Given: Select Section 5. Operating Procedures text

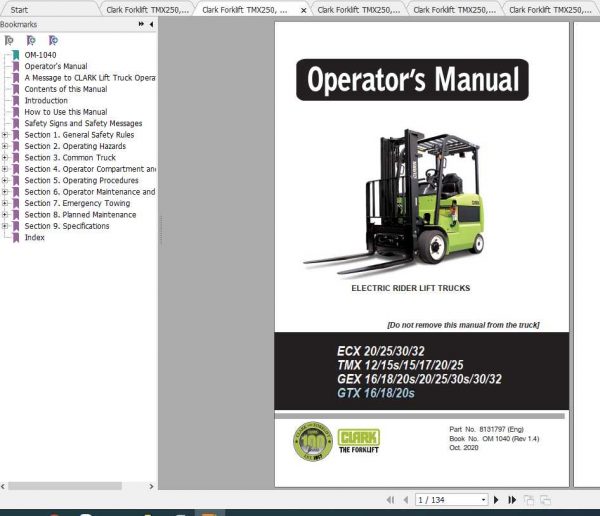Looking at the screenshot, I should point(82,180).
